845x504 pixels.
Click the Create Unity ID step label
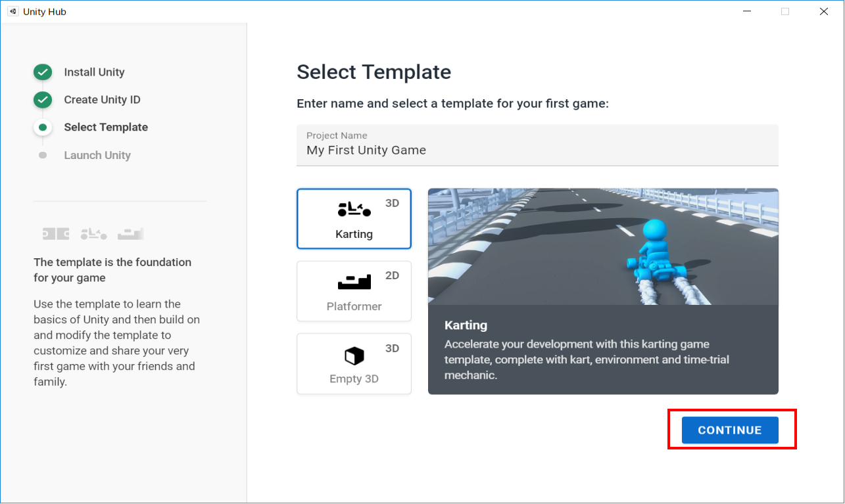[x=102, y=100]
